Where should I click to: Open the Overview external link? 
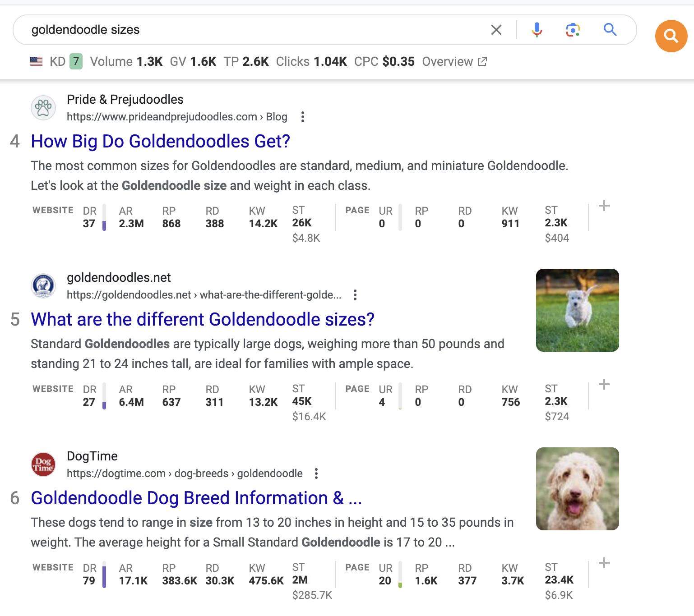coord(454,61)
